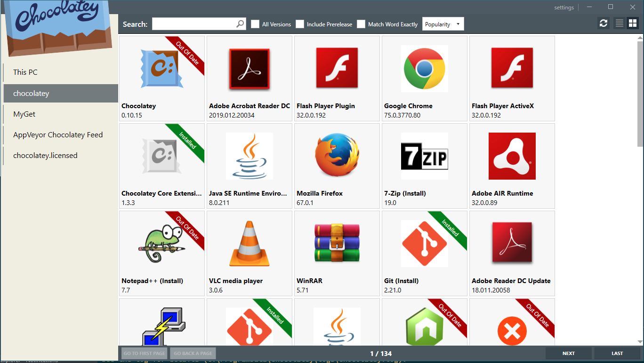Toggle the Include Prerelease checkbox
The image size is (644, 363).
pos(300,24)
